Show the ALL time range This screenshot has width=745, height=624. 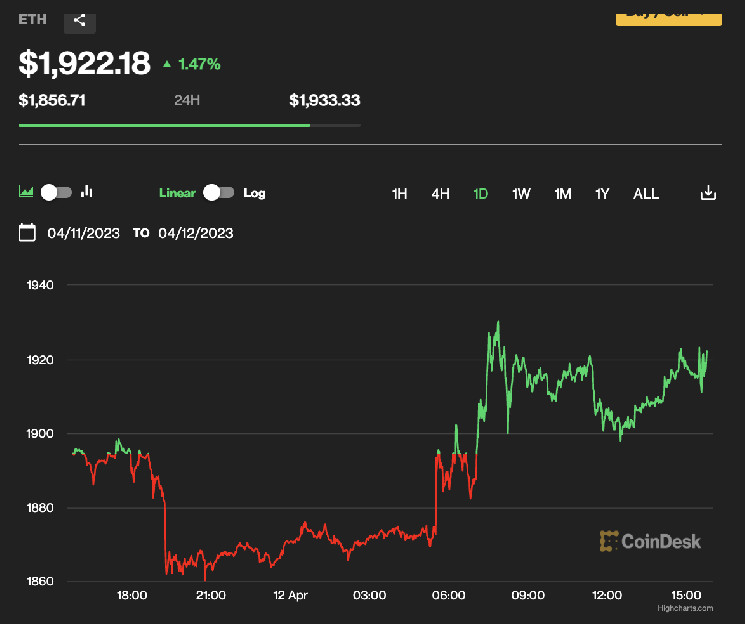(646, 194)
